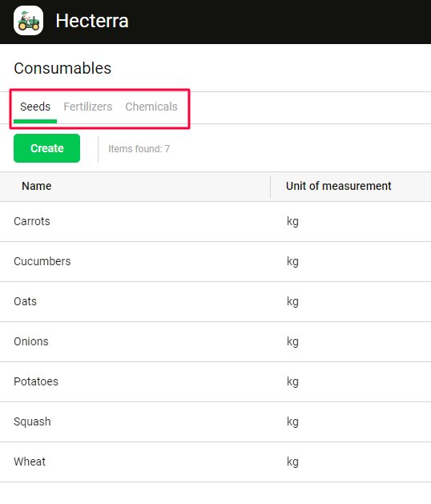The width and height of the screenshot is (431, 504).
Task: Click the kg unit for Carrots
Action: pos(292,222)
